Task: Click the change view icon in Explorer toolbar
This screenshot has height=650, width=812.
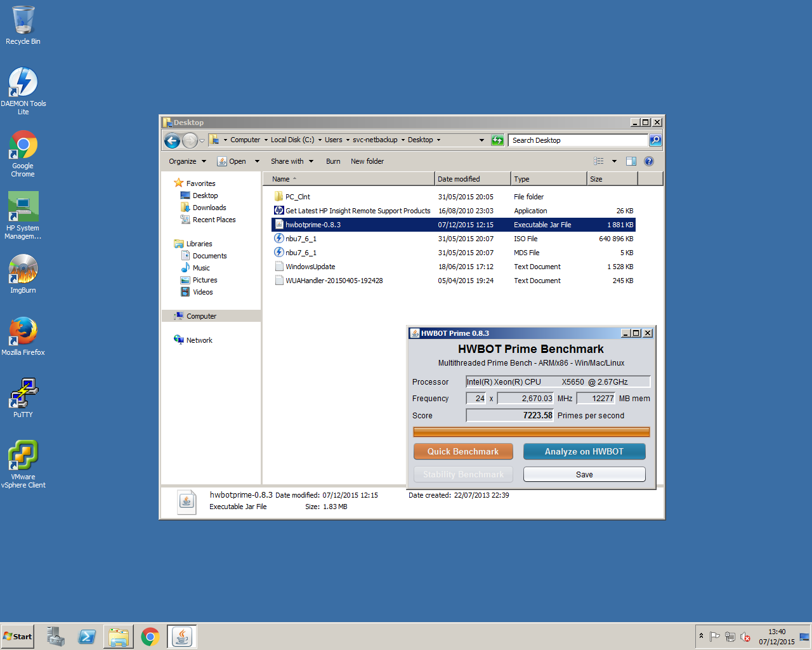Action: click(x=598, y=161)
